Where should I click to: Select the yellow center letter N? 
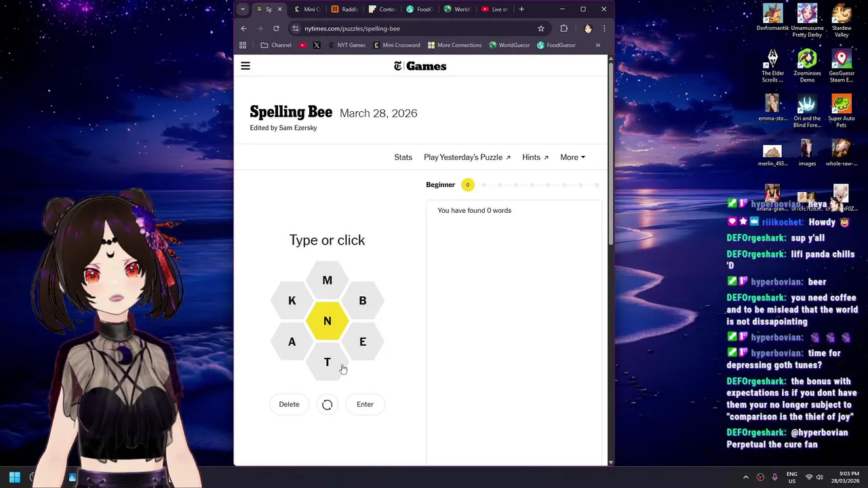click(x=328, y=321)
